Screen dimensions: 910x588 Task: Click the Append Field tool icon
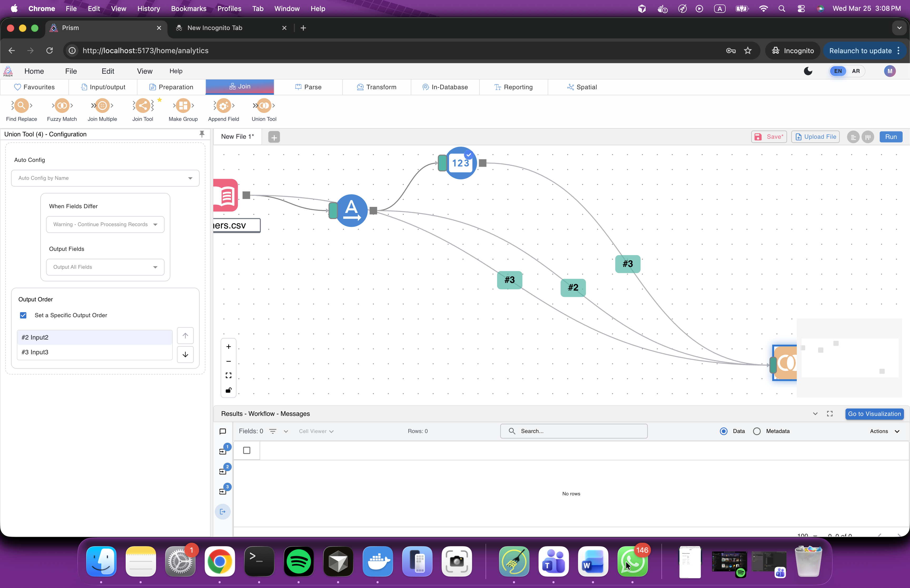223,106
